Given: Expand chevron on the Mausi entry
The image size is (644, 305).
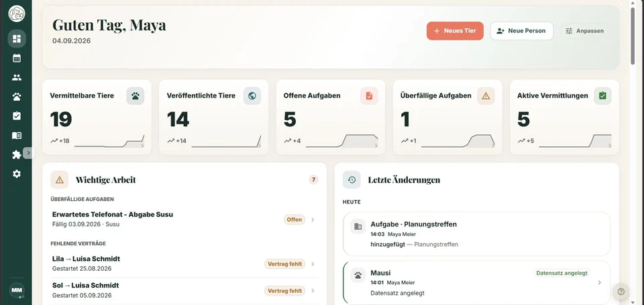Looking at the screenshot, I should tap(599, 282).
